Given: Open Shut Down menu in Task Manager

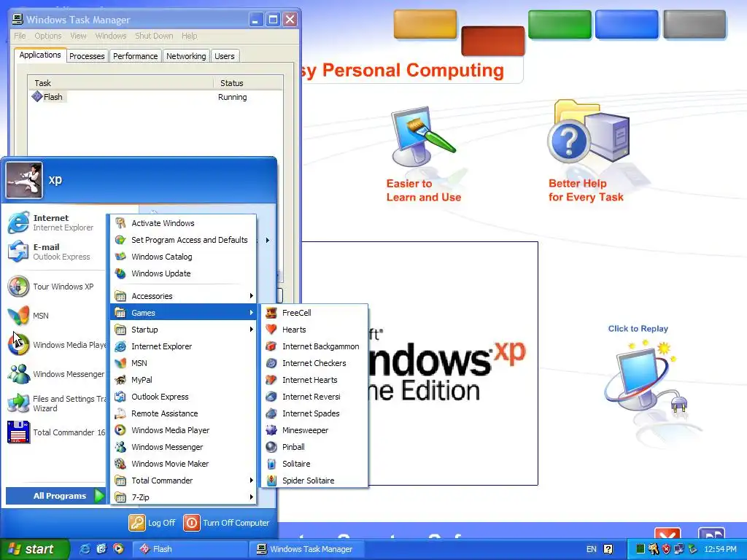Looking at the screenshot, I should (154, 36).
